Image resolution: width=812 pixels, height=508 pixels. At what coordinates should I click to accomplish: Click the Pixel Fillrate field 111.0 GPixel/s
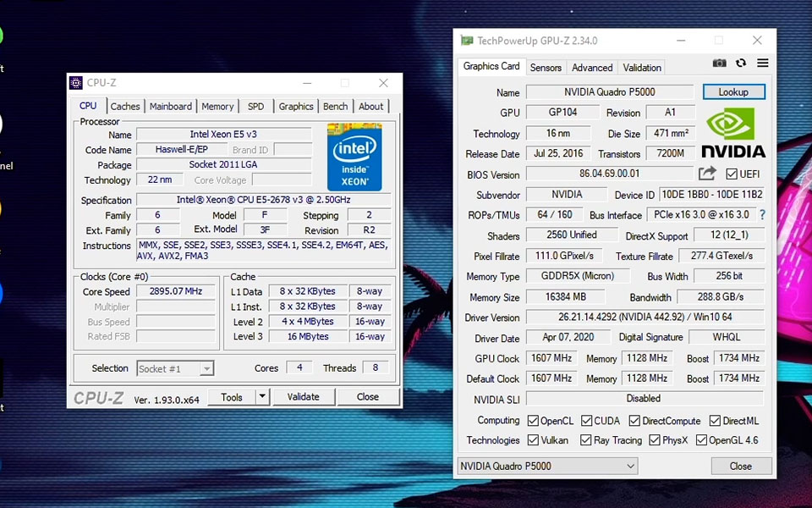pyautogui.click(x=565, y=256)
